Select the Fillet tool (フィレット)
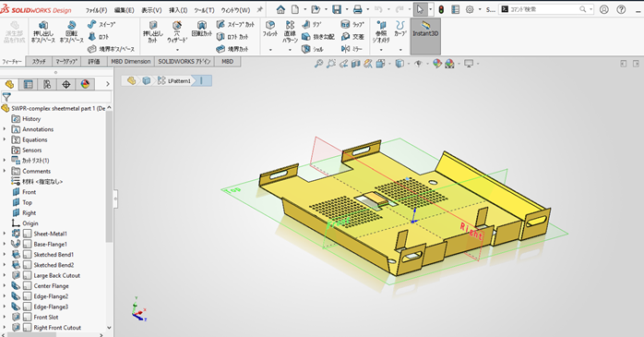The height and width of the screenshot is (337, 644). [269, 30]
